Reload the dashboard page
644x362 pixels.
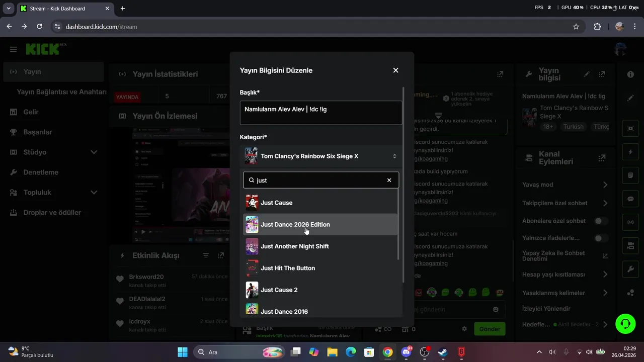[40, 27]
